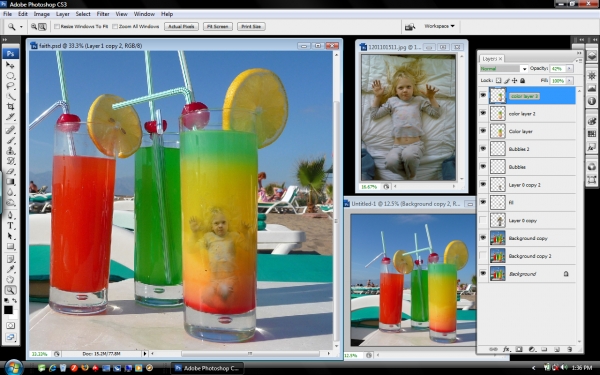Screen dimensions: 600x375
Task: Hide the Bubbles 2 layer
Action: [483, 148]
